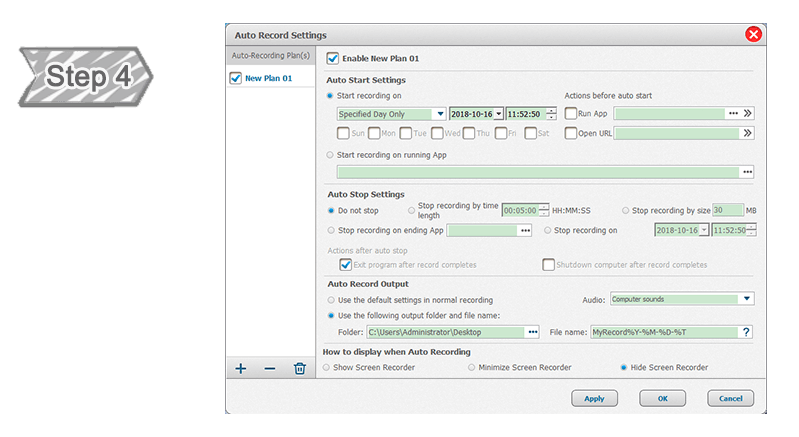The height and width of the screenshot is (437, 799).
Task: Click double-arrow icon next to Run App
Action: click(748, 114)
